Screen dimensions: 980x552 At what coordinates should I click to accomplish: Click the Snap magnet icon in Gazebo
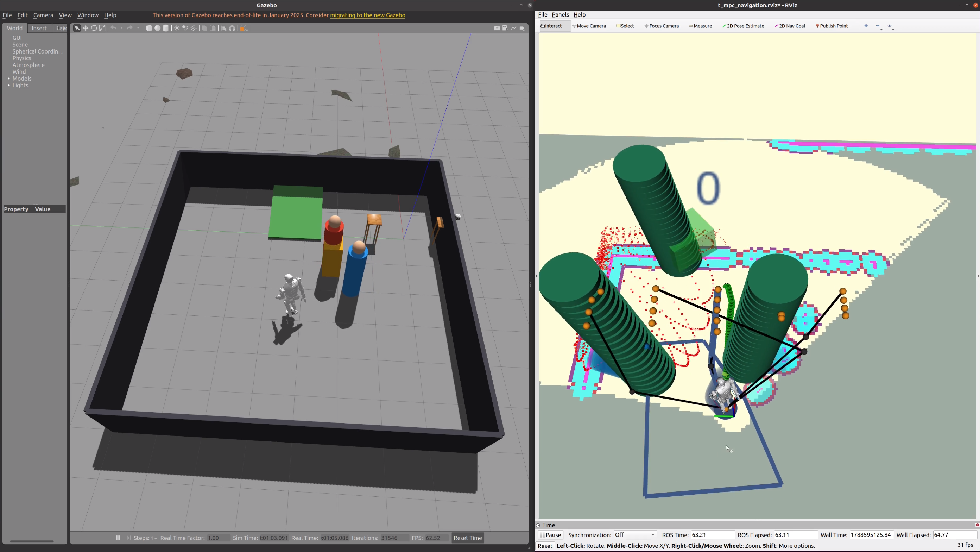coord(233,28)
